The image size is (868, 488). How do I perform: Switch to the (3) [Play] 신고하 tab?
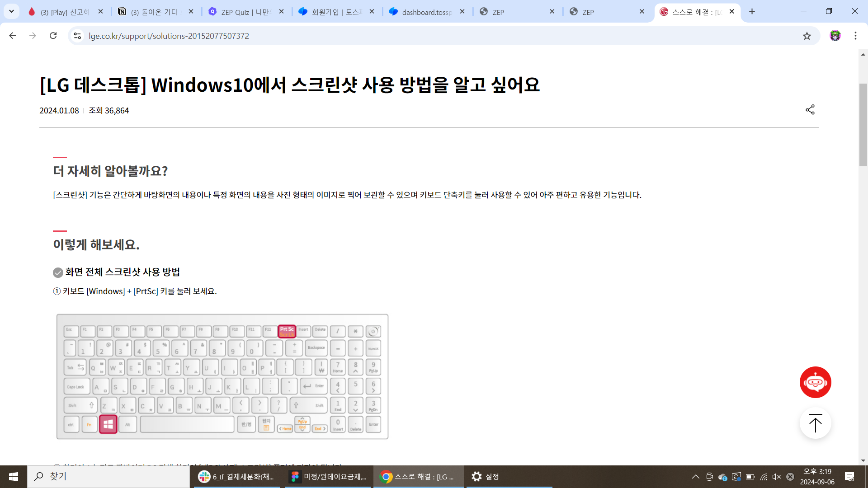click(66, 12)
